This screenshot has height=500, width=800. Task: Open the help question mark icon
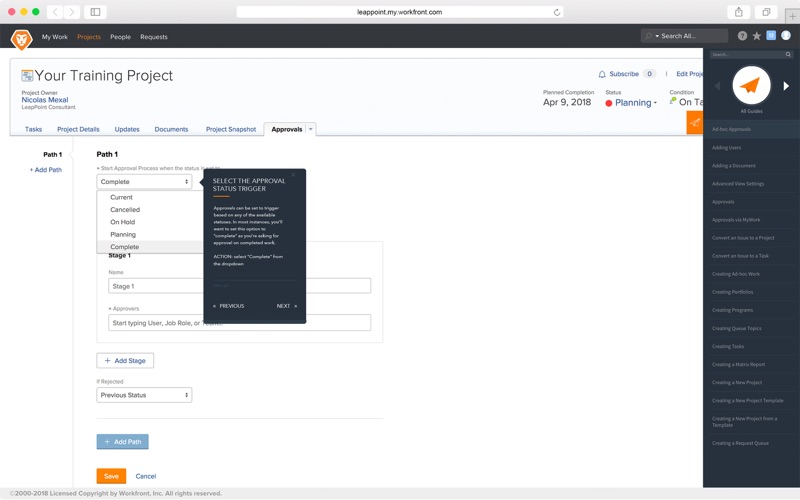point(742,36)
